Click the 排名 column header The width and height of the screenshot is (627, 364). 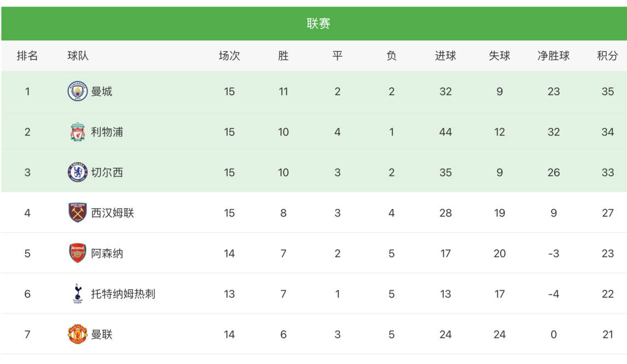[27, 56]
